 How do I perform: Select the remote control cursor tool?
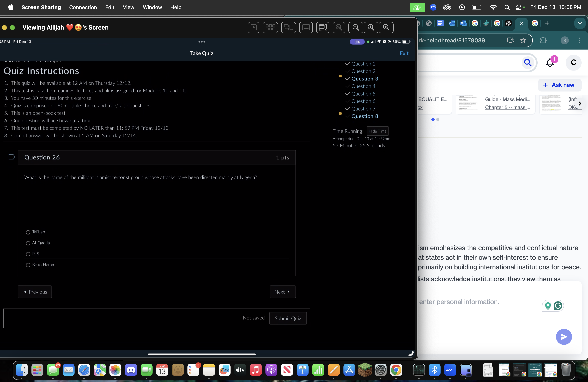253,27
